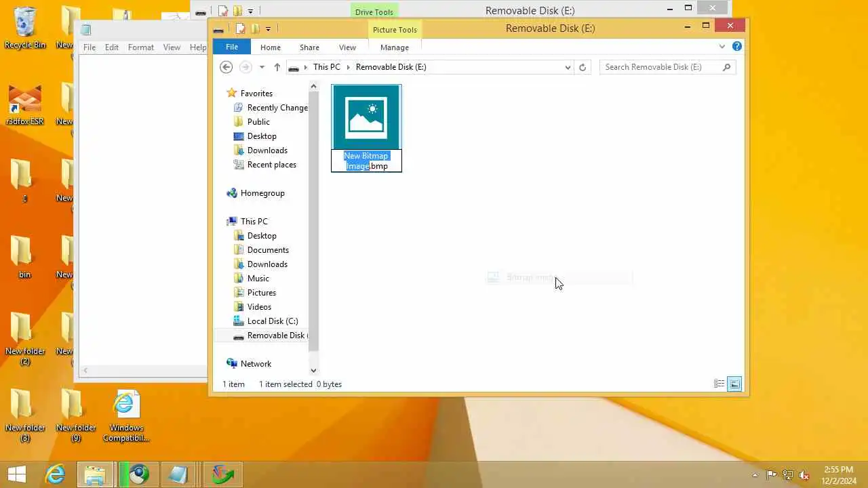This screenshot has height=488, width=868.
Task: Open the File tab in Explorer ribbon
Action: (232, 47)
